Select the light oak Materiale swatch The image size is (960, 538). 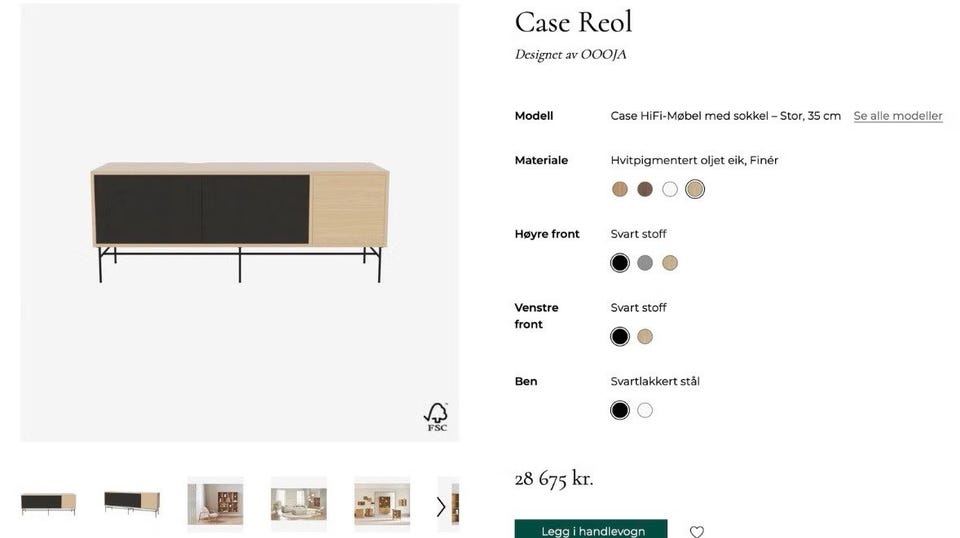point(620,189)
